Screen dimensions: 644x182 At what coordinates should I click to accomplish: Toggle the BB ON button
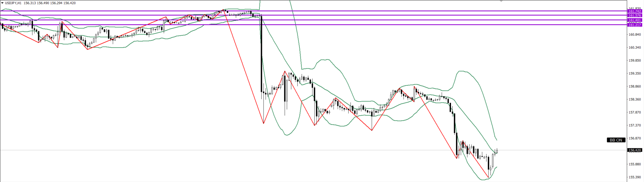[x=616, y=140]
